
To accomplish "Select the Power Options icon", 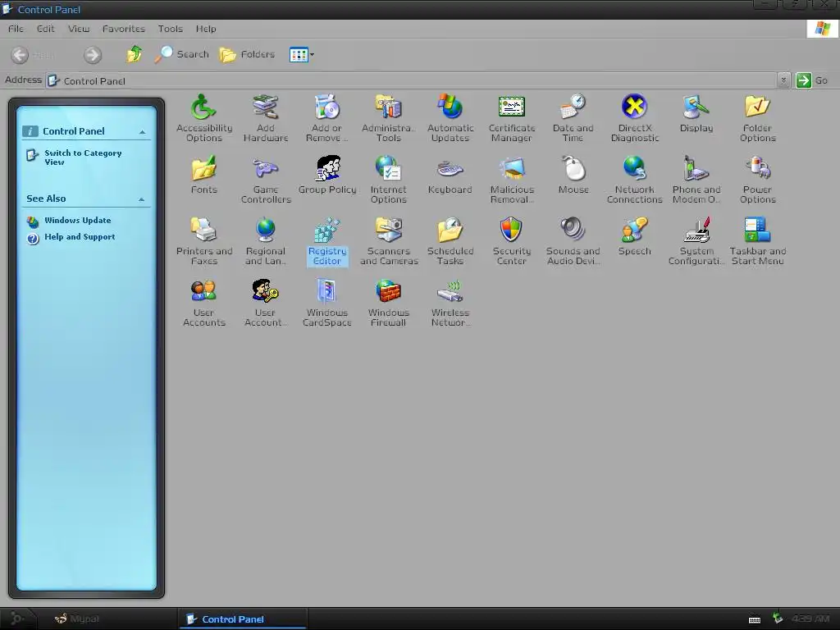I will coord(757,180).
